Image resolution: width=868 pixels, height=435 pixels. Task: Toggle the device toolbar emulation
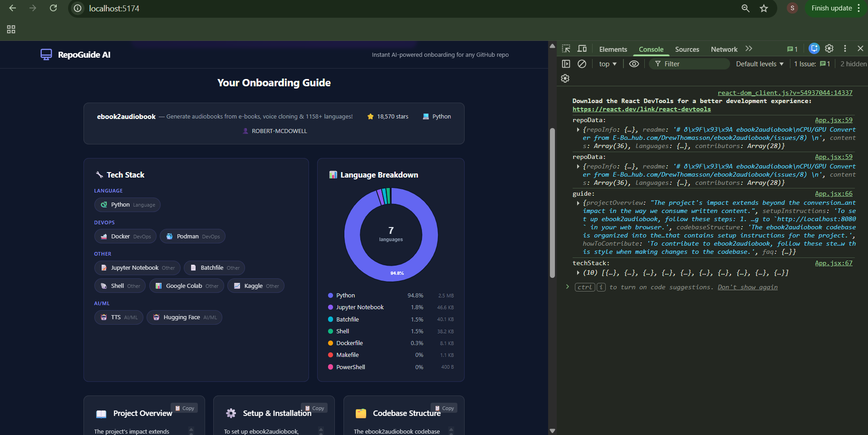(x=582, y=49)
